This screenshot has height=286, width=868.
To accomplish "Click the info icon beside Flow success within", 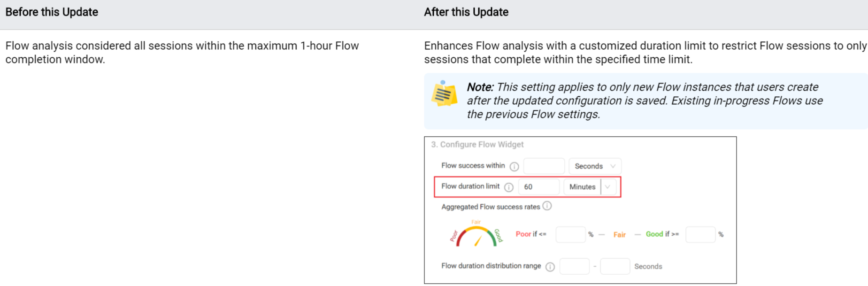I will pos(514,166).
